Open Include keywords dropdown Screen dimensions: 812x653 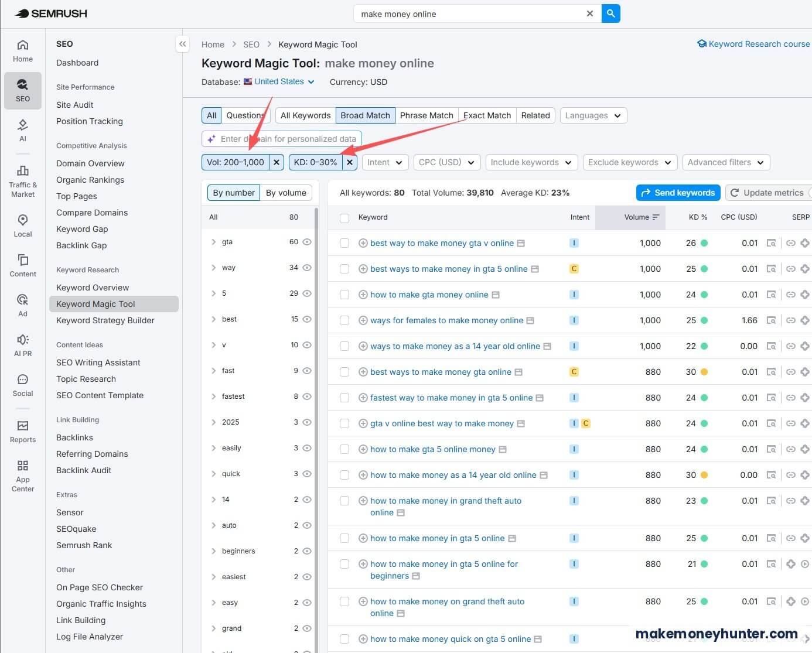pyautogui.click(x=531, y=162)
